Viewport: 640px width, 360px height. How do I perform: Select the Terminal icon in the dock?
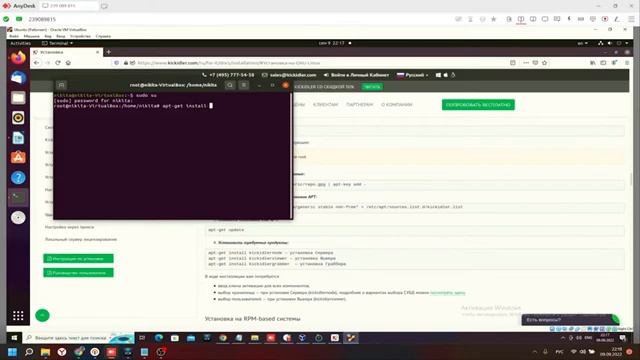[x=18, y=198]
